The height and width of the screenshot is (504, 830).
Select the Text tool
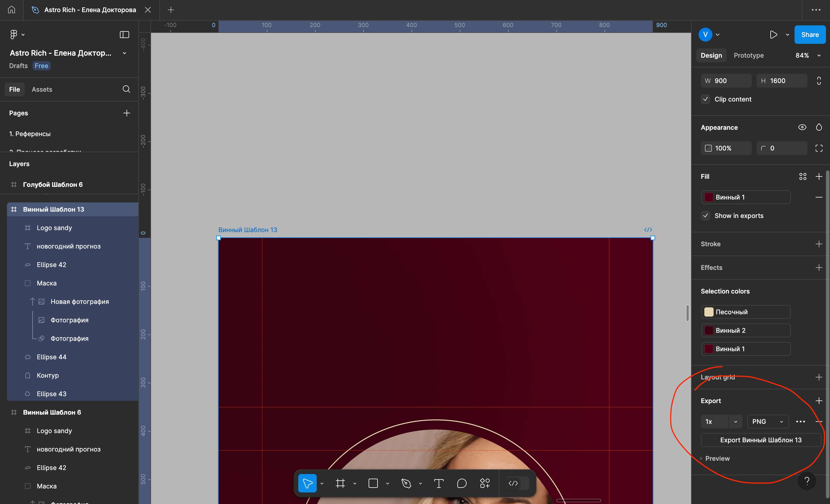[x=439, y=484]
